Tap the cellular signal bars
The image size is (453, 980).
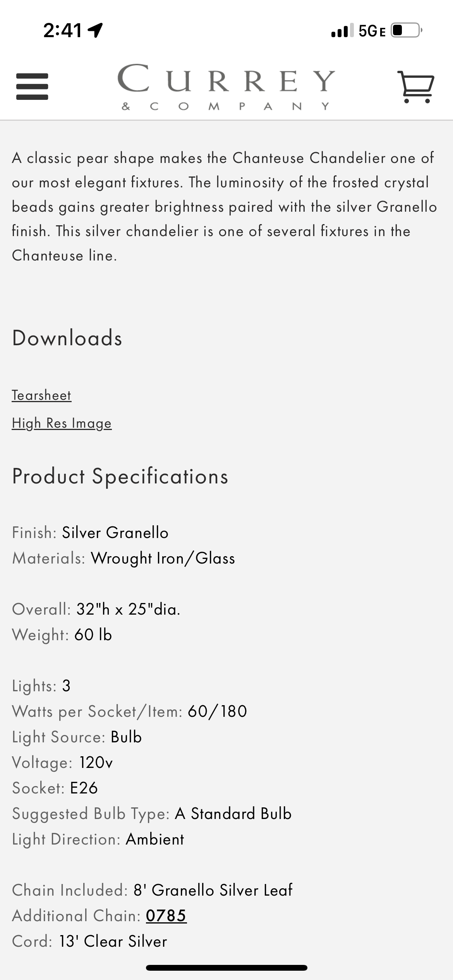click(342, 30)
